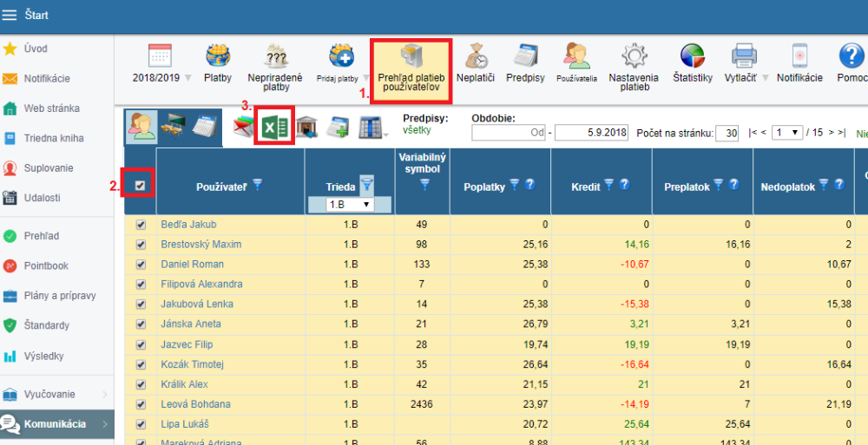Click the všetky Predpisy link
Image resolution: width=868 pixels, height=445 pixels.
(417, 131)
